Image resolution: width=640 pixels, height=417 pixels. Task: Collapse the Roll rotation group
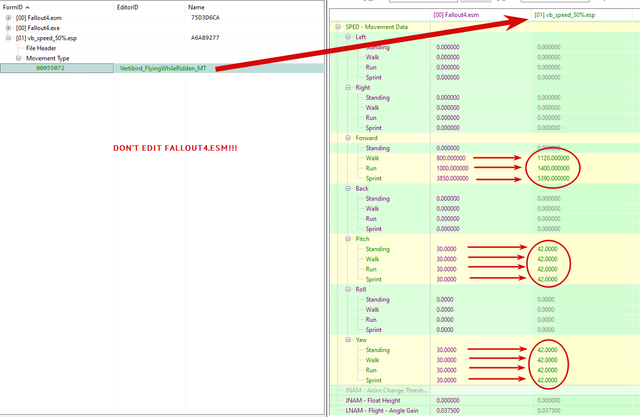348,289
